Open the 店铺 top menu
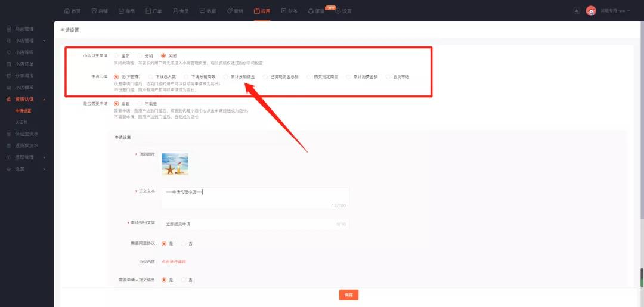The height and width of the screenshot is (307, 644). (x=100, y=11)
